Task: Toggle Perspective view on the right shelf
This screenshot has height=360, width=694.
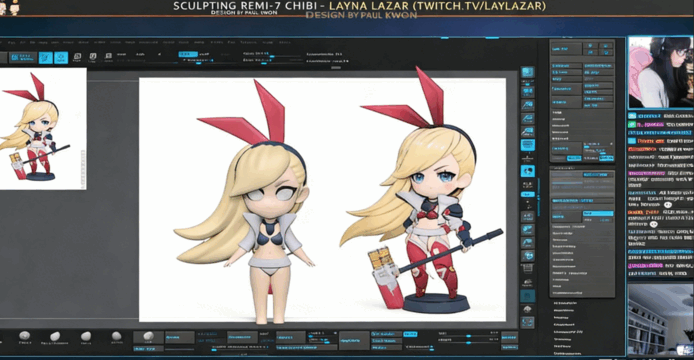Action: 527,145
